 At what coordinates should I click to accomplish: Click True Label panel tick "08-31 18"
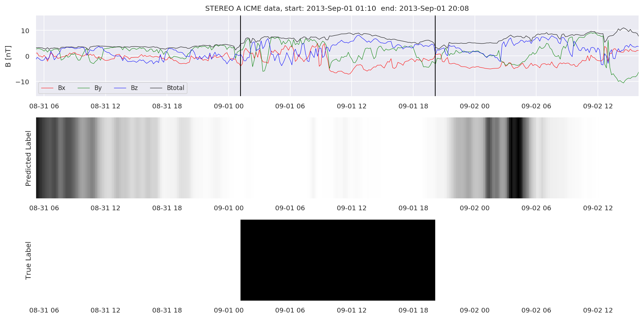167,310
